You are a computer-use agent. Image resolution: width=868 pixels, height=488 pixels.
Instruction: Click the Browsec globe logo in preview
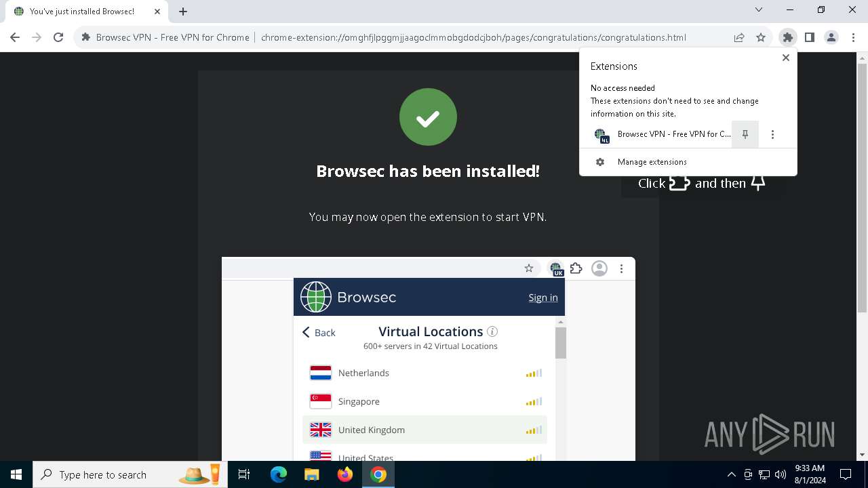pos(316,297)
